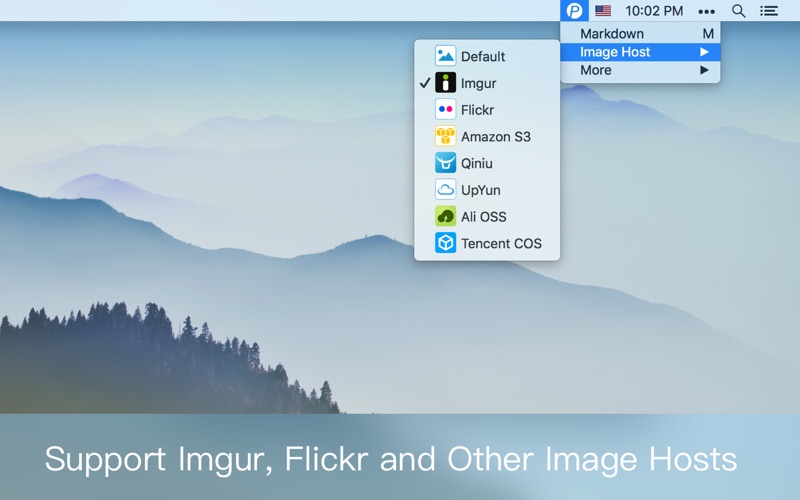Screen dimensions: 800x500
Task: Open the blue P menu bar icon
Action: tap(574, 11)
